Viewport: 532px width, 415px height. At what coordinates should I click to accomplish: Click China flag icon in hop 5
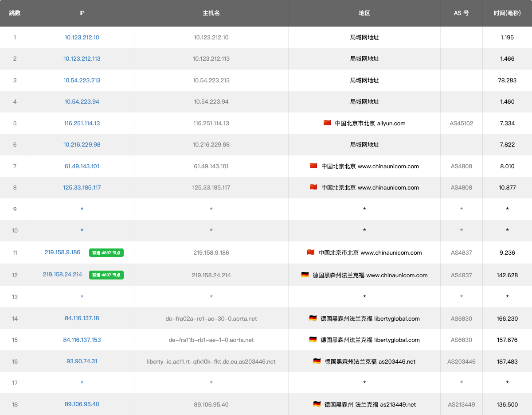(327, 123)
